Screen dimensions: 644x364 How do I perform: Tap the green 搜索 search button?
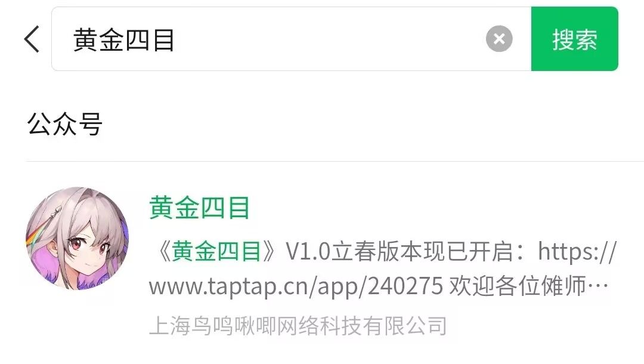point(575,39)
